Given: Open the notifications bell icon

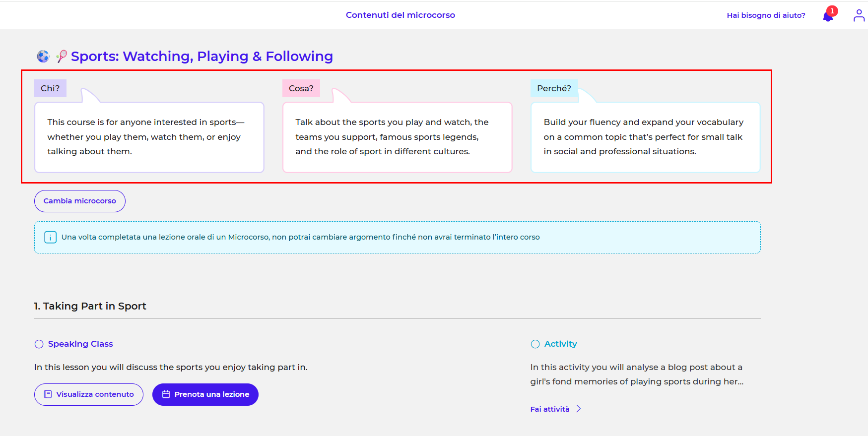Looking at the screenshot, I should (x=827, y=17).
